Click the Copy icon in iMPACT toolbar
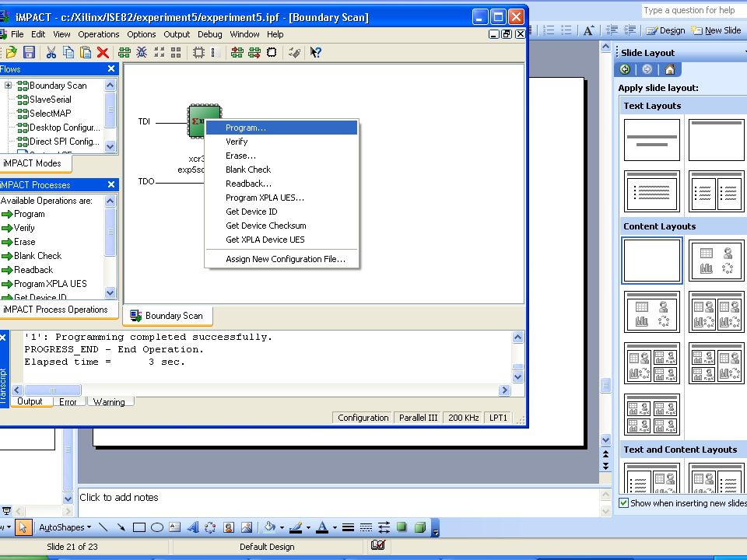This screenshot has height=560, width=747. (x=68, y=52)
